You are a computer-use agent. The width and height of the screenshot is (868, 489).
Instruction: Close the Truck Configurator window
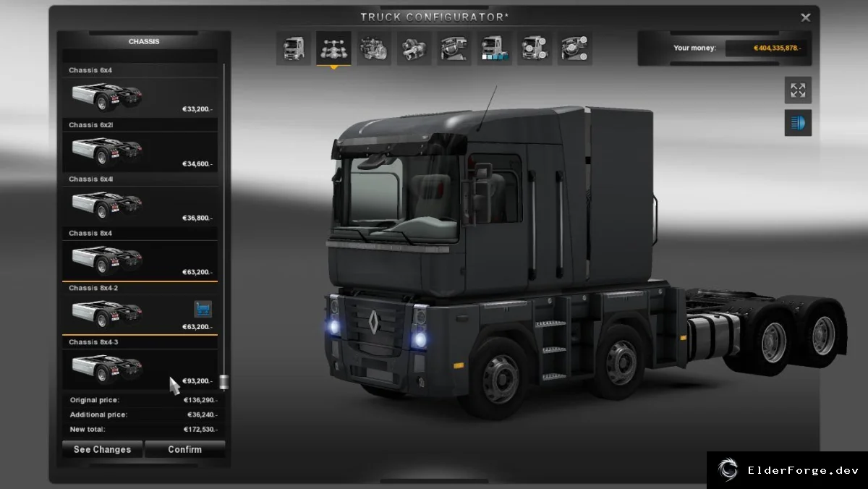[x=806, y=17]
